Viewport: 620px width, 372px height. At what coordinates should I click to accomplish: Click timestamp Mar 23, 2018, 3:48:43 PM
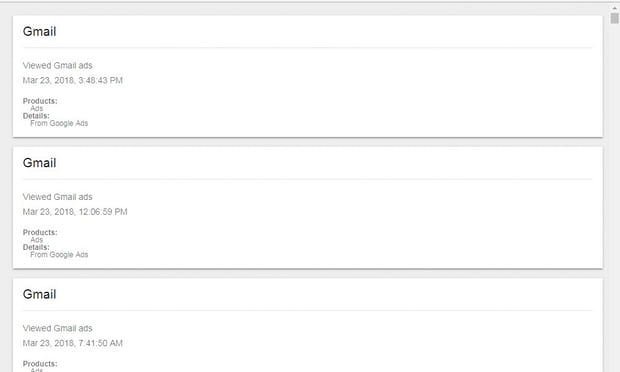point(73,81)
